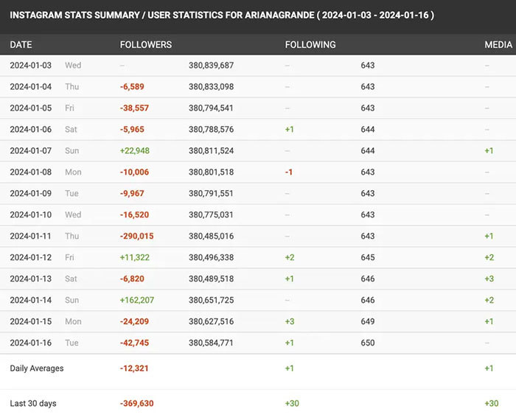Image resolution: width=516 pixels, height=420 pixels.
Task: Select the -369,630 thirty-day follower total
Action: click(137, 404)
